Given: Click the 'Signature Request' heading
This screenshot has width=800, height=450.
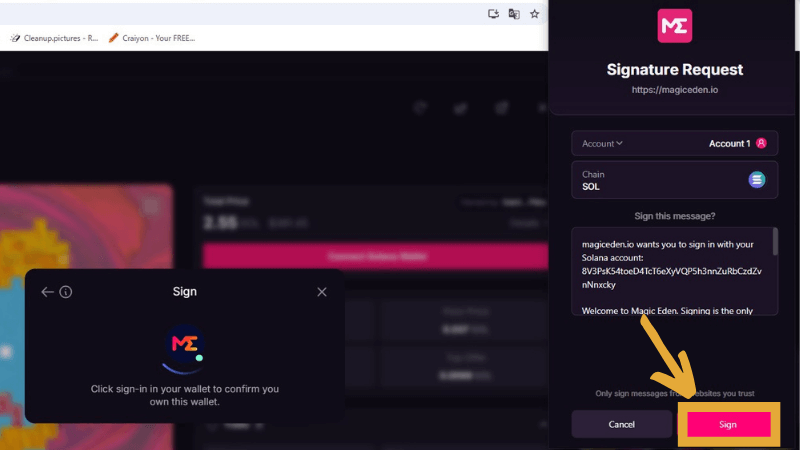Looking at the screenshot, I should 674,69.
